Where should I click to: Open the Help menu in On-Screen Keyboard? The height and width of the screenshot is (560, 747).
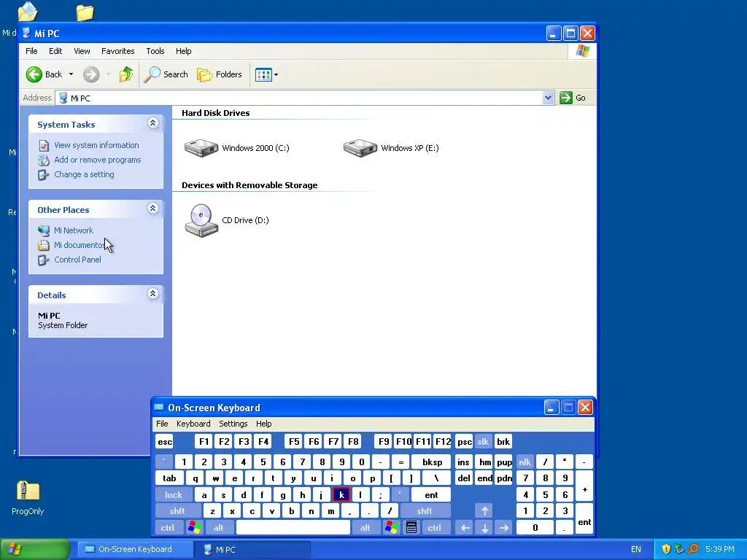[x=263, y=424]
